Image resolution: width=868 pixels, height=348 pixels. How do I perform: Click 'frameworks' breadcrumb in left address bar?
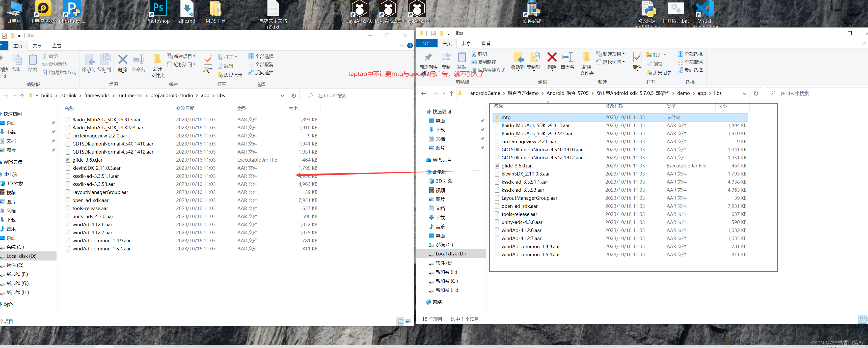click(x=97, y=96)
